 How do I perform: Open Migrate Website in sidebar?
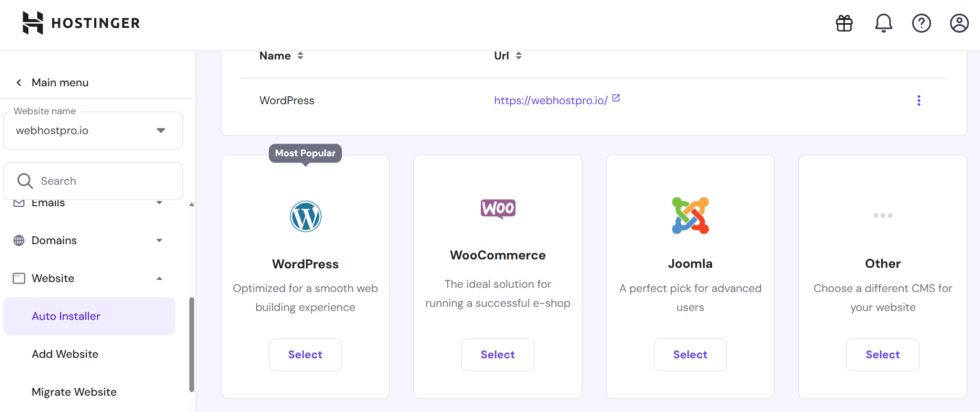[74, 392]
